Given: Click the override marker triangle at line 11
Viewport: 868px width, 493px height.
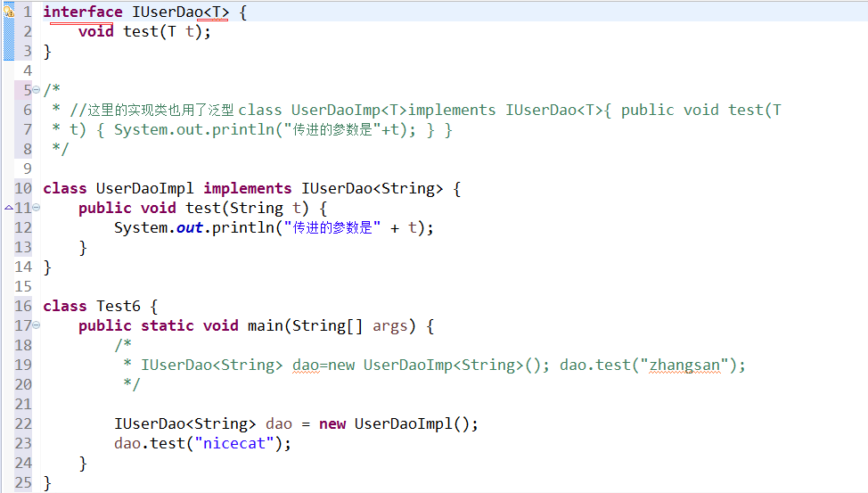Looking at the screenshot, I should pos(9,208).
